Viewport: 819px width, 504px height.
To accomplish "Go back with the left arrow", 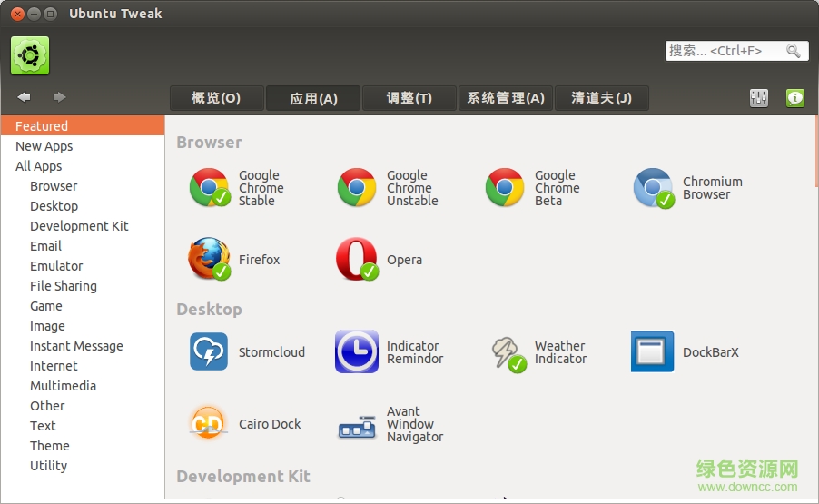I will tap(25, 97).
